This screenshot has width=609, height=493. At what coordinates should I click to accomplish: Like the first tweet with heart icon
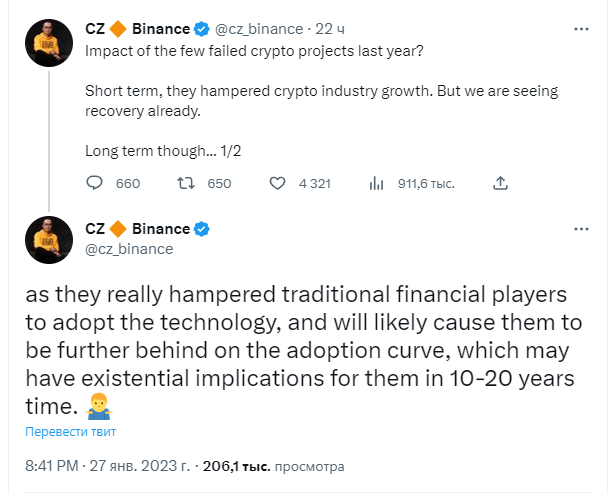coord(279,184)
